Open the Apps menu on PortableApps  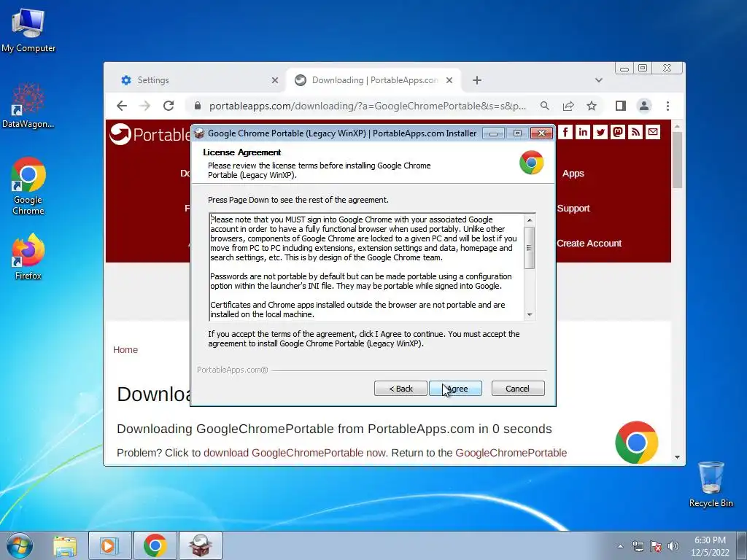573,174
